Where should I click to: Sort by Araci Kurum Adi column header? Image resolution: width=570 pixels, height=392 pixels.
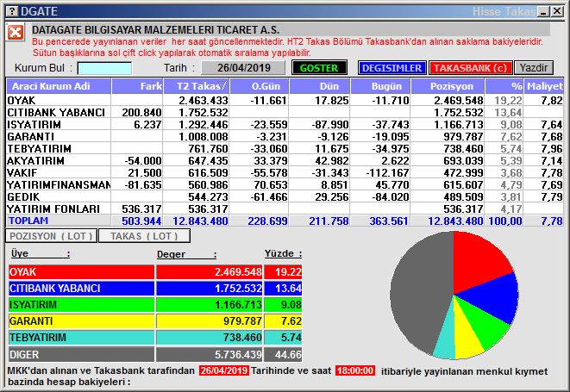coord(59,86)
